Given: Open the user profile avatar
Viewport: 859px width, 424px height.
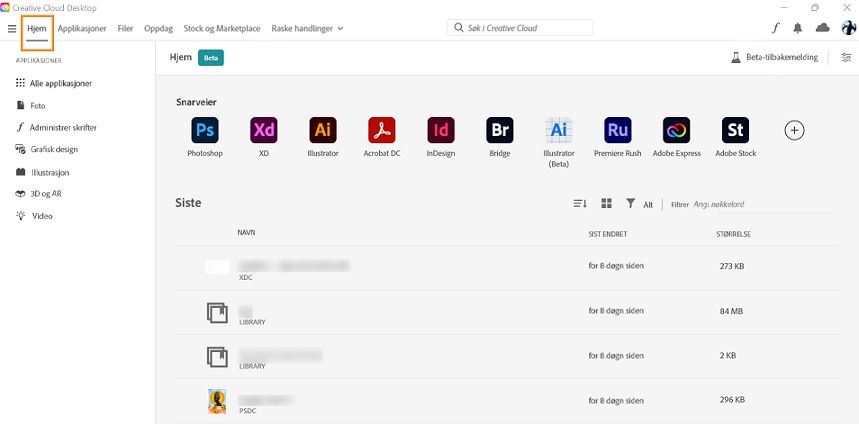Looking at the screenshot, I should click(849, 28).
